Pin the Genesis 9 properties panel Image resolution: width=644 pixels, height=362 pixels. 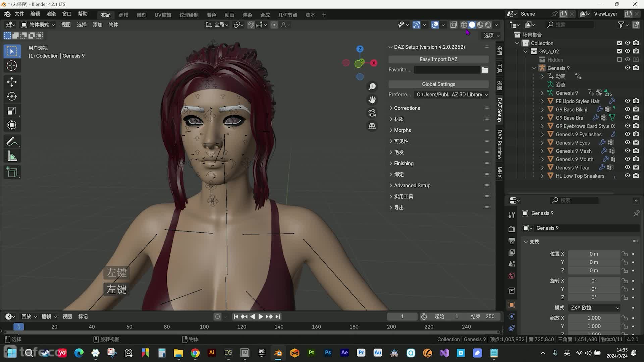pyautogui.click(x=636, y=213)
